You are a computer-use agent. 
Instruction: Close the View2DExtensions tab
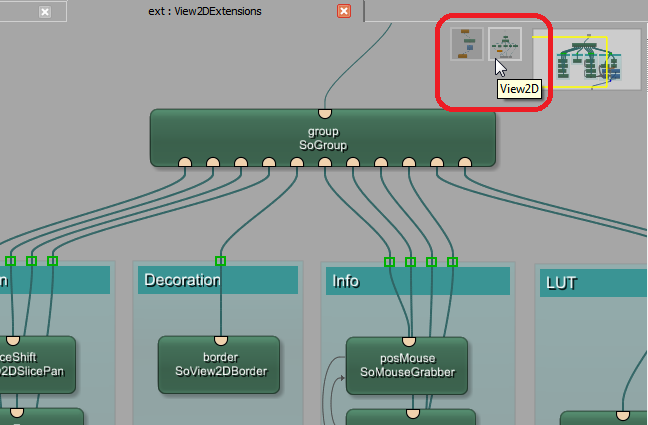(344, 11)
